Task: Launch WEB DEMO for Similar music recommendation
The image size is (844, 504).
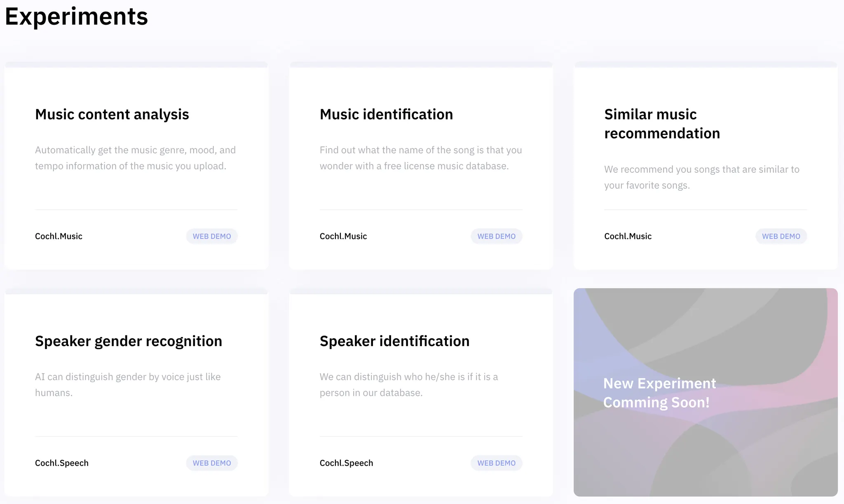Action: pyautogui.click(x=781, y=236)
